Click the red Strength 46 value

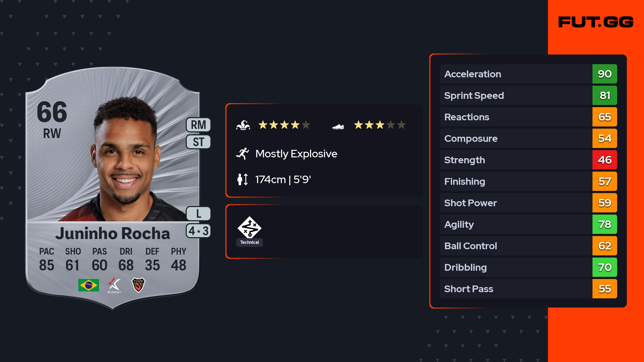(x=605, y=160)
